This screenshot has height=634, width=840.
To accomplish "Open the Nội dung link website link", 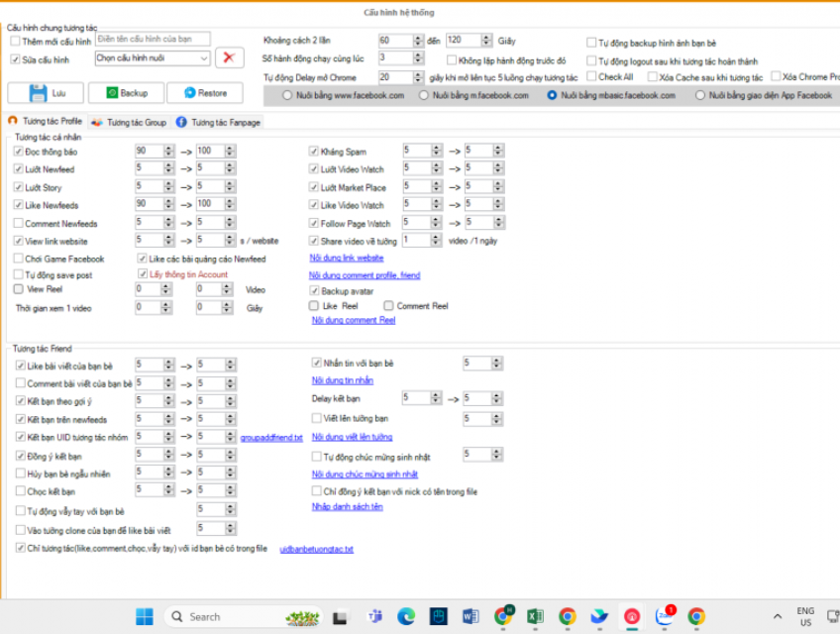I will coord(346,258).
